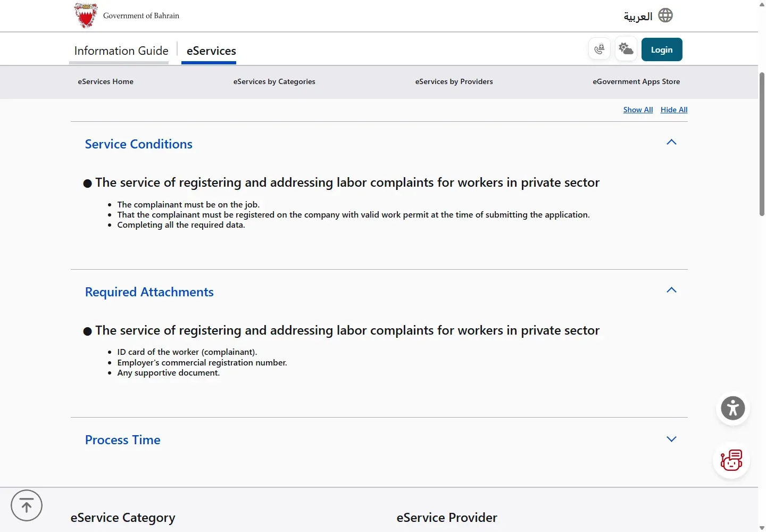Screen dimensions: 766x532
Task: Click 'Employer's commercial registration number.' text
Action: (x=202, y=363)
